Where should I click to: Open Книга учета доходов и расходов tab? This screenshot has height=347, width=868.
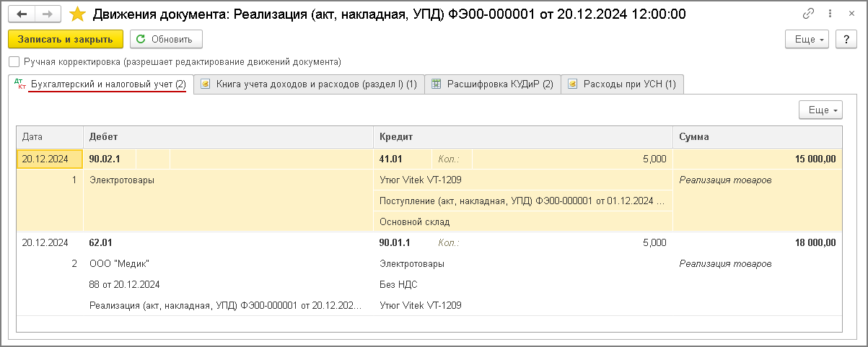click(309, 84)
